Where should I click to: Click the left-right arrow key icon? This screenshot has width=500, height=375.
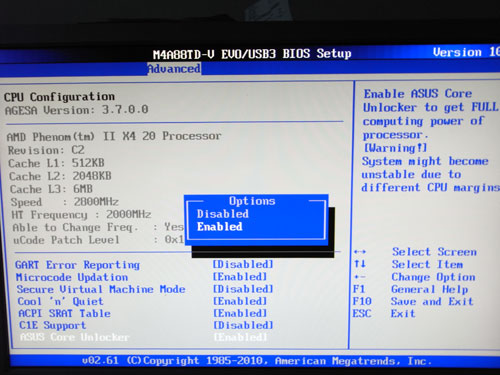[x=360, y=252]
